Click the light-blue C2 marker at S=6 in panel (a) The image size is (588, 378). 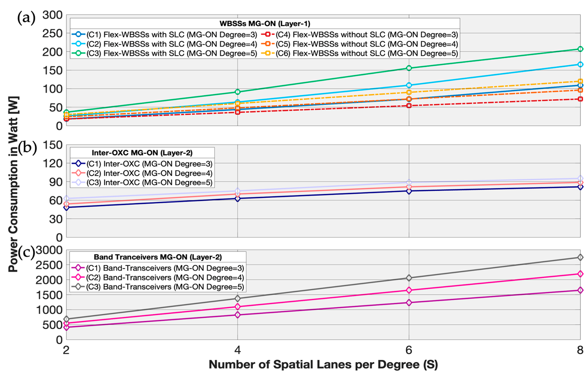click(409, 85)
